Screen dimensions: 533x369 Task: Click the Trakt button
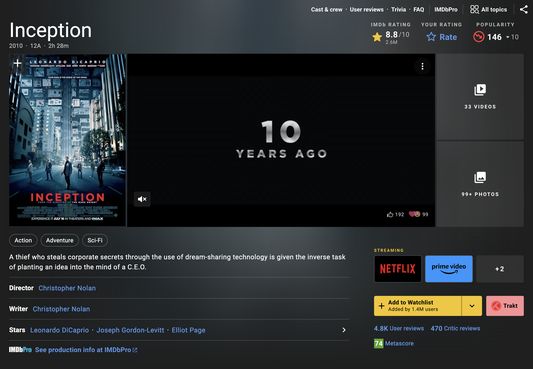505,306
